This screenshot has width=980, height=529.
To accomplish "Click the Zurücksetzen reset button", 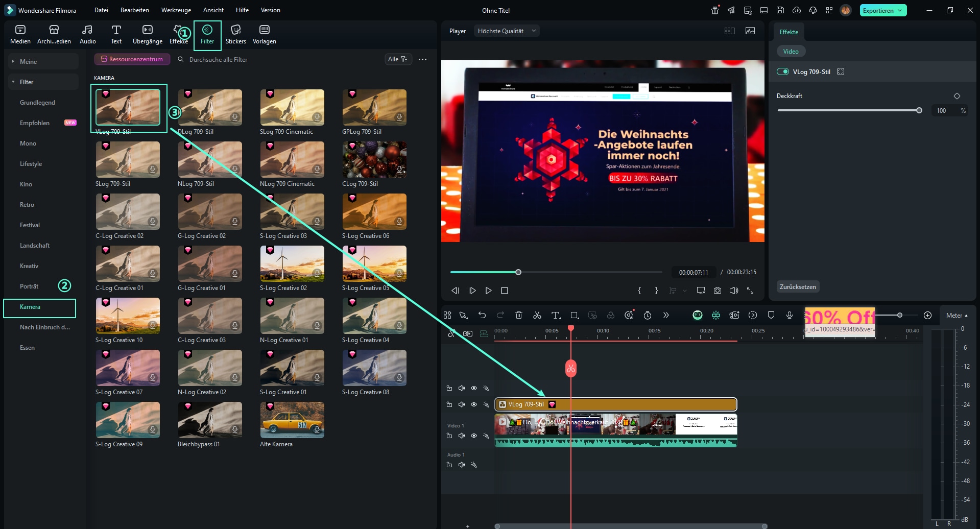I will (x=798, y=287).
